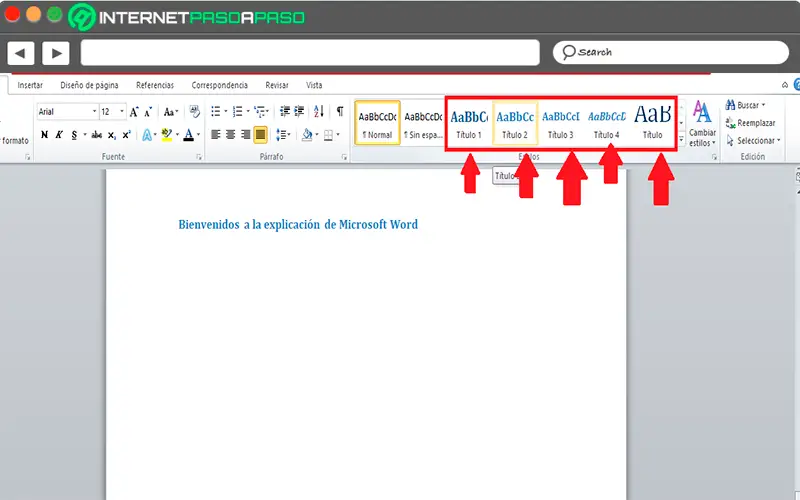
Task: Open the Cambiar estilos button
Action: point(702,124)
